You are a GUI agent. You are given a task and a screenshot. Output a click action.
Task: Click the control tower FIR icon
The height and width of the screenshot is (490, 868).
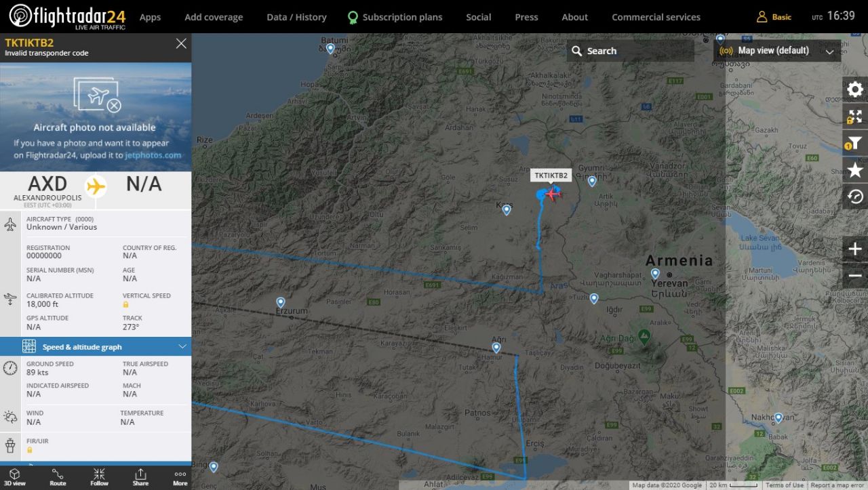tap(10, 445)
